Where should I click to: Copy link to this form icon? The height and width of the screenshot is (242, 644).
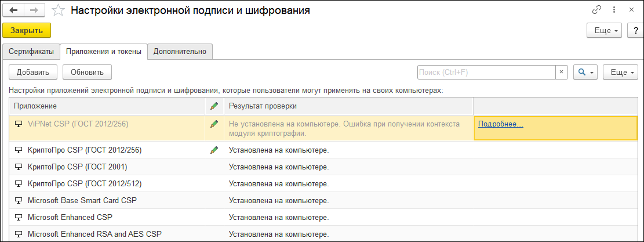596,10
